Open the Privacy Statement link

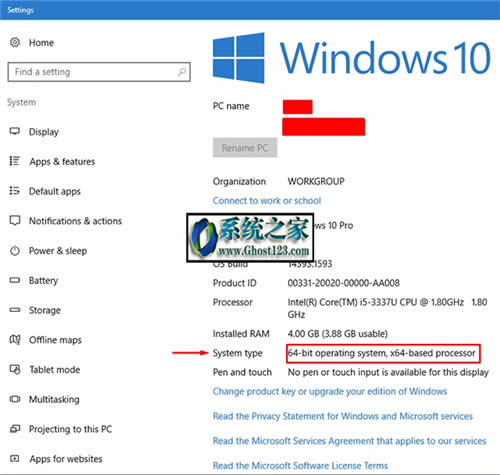343,416
